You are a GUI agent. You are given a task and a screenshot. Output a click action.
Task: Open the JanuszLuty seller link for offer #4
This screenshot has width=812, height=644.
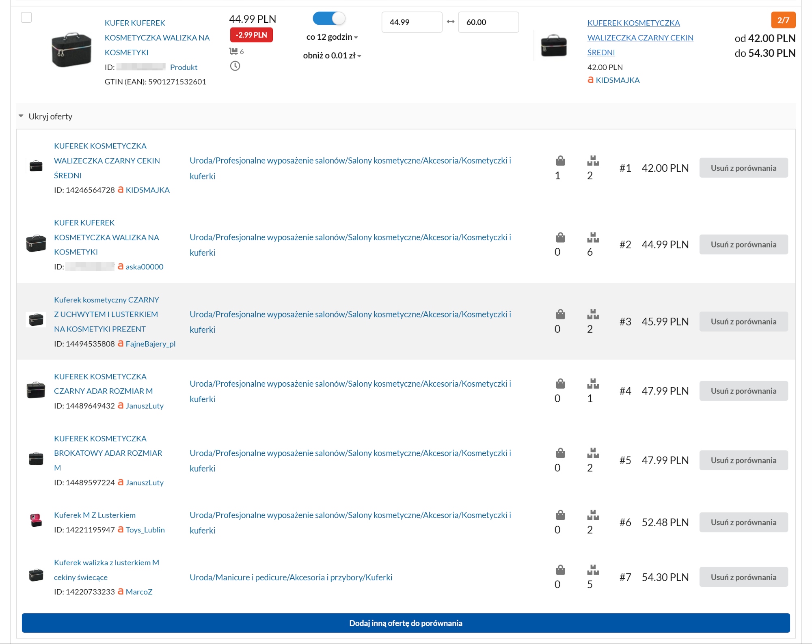click(145, 406)
